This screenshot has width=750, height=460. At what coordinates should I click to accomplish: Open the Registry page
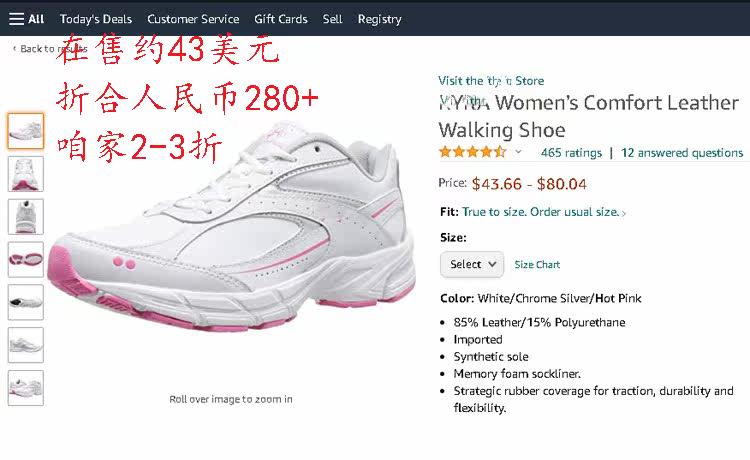click(380, 19)
